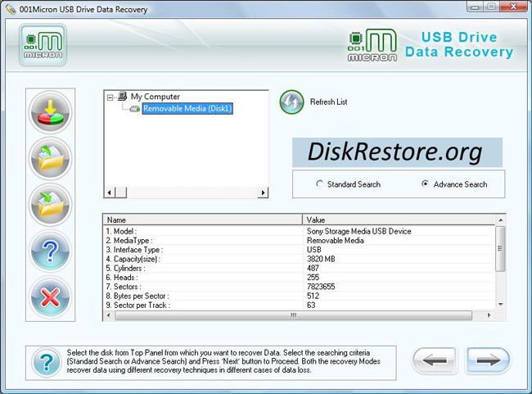Click the '5. Cylinders :' row name

click(x=125, y=269)
